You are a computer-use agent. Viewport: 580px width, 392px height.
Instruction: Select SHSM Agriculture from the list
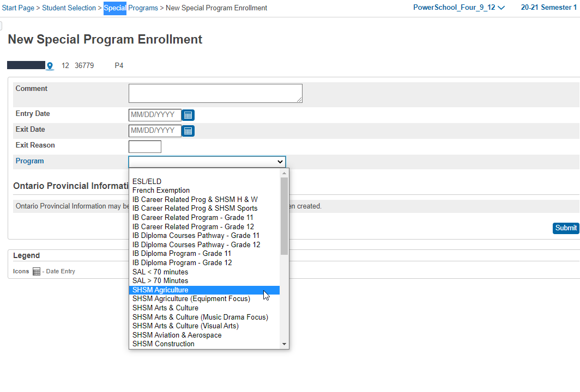click(160, 290)
